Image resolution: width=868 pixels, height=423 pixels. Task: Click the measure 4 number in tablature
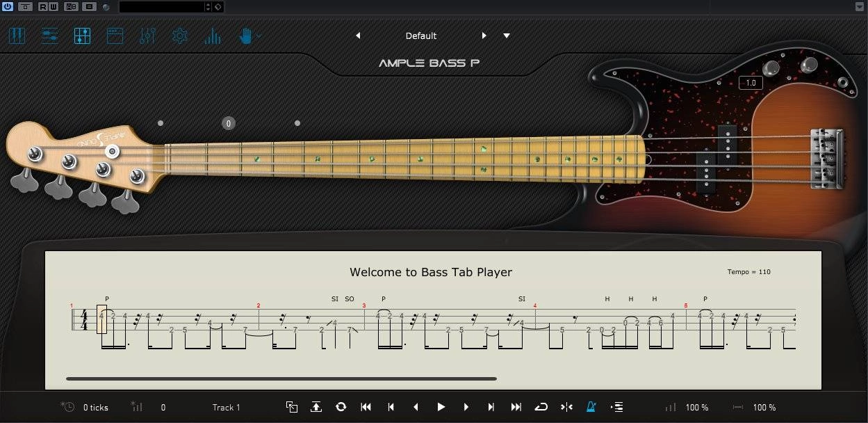pos(535,305)
